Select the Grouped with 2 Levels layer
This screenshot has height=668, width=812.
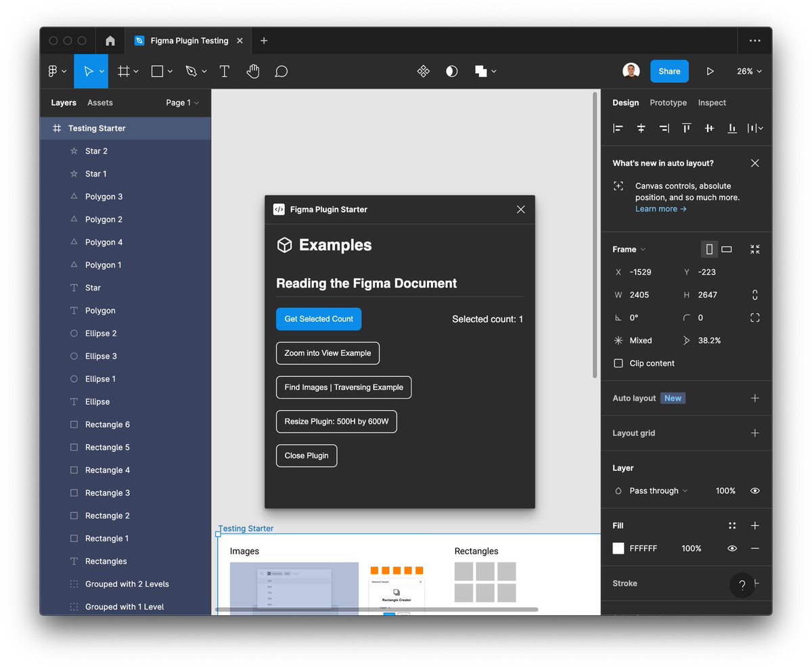(125, 584)
